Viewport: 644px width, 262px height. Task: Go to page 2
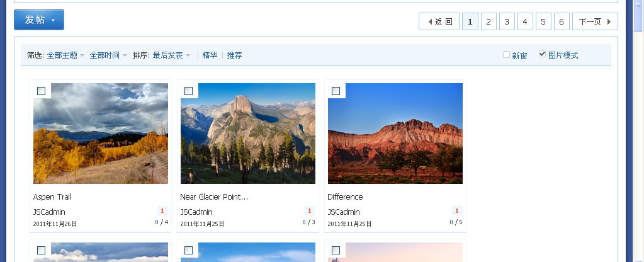(x=489, y=21)
